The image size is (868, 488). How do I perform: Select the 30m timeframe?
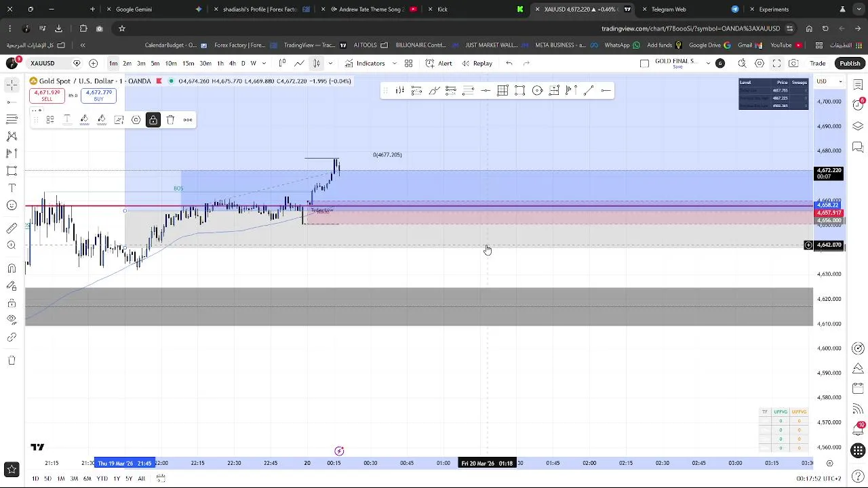pyautogui.click(x=205, y=63)
